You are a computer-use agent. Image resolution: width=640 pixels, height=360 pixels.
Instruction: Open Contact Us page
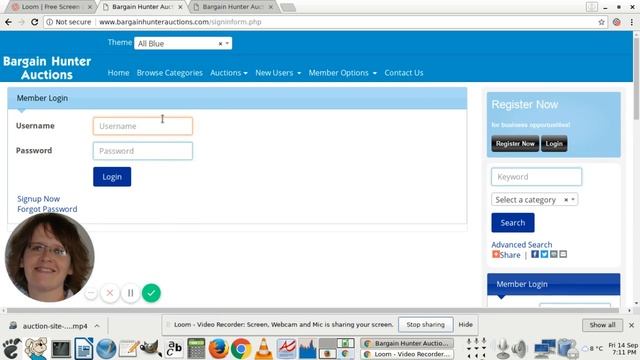(x=404, y=73)
